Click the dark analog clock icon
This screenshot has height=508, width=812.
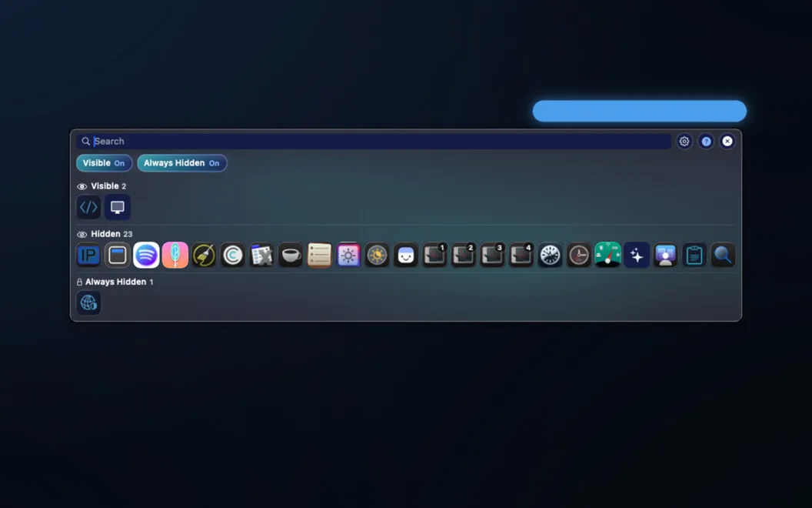point(578,255)
